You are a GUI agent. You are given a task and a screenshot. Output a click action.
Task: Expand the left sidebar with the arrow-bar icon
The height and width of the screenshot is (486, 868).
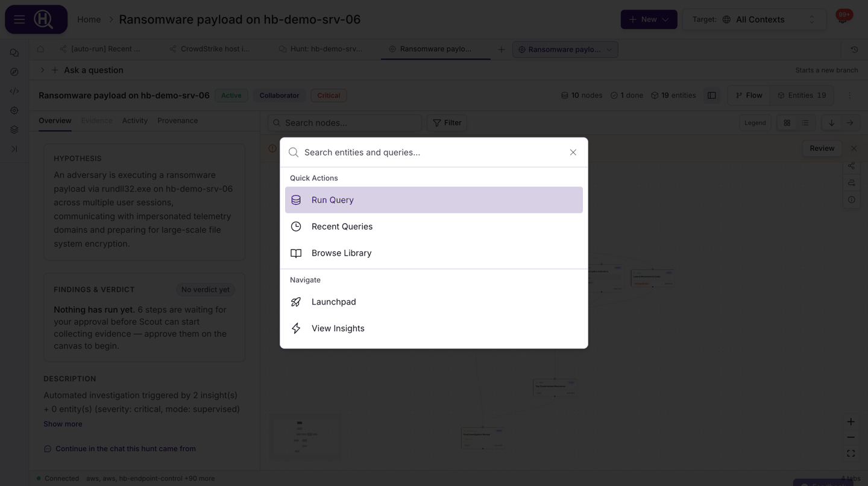(x=14, y=149)
